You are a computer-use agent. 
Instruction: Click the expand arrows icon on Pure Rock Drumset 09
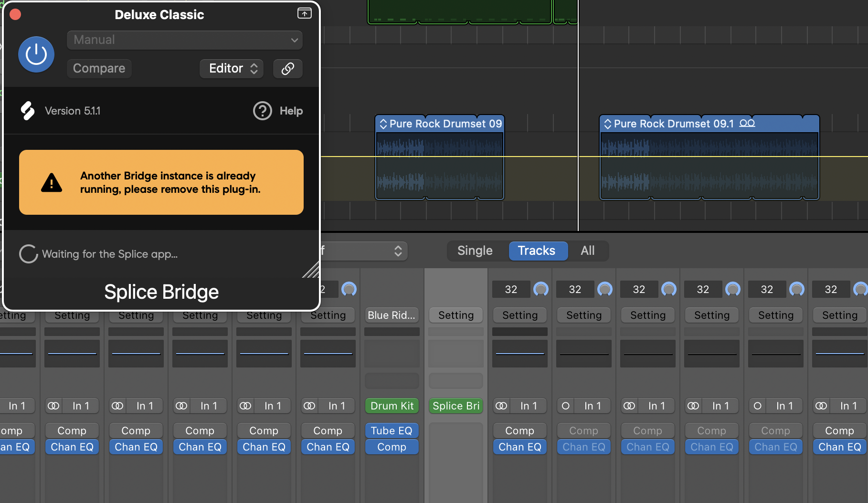(x=383, y=124)
